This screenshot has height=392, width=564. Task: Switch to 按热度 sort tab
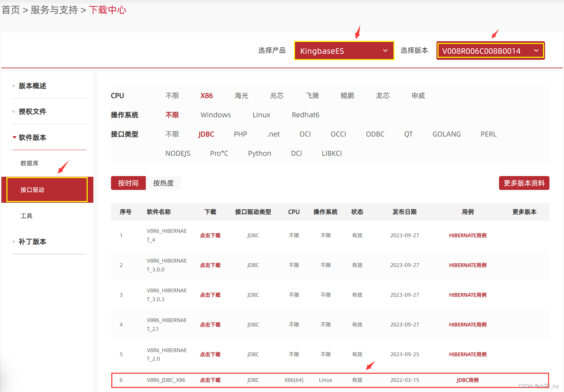pyautogui.click(x=163, y=183)
